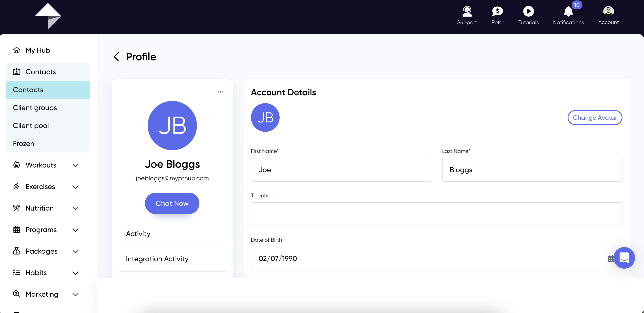Expand the Marketing menu chevron

pos(76,294)
